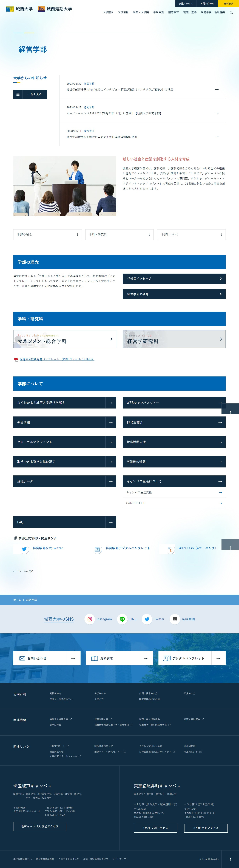Click back-to-top arrow in footer bar
Image resolution: width=239 pixels, height=868 pixels.
pyautogui.click(x=230, y=859)
